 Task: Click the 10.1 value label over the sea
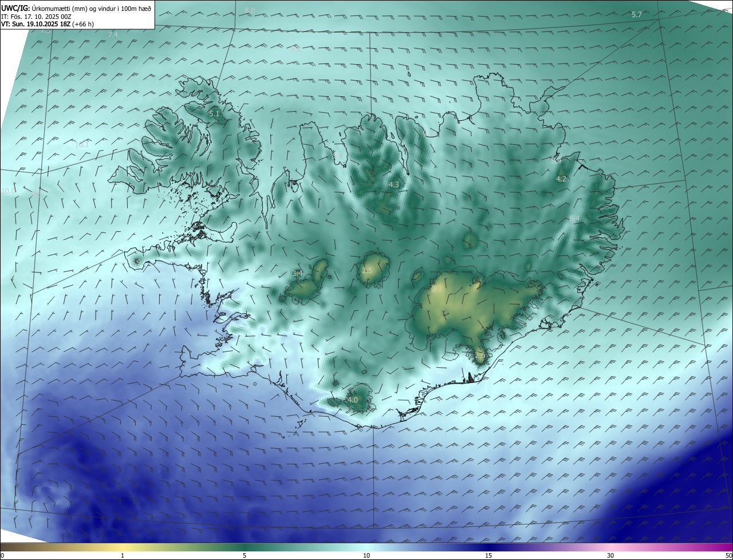point(82,145)
